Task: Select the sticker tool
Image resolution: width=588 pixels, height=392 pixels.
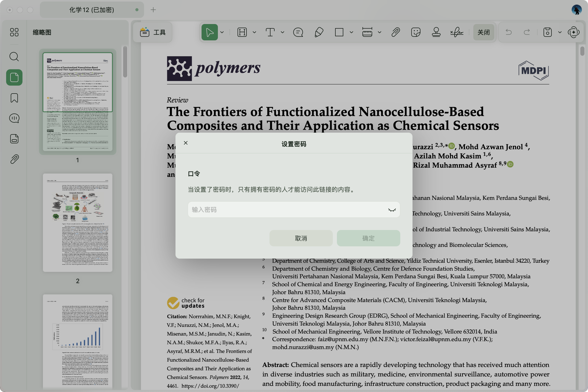Action: (416, 32)
